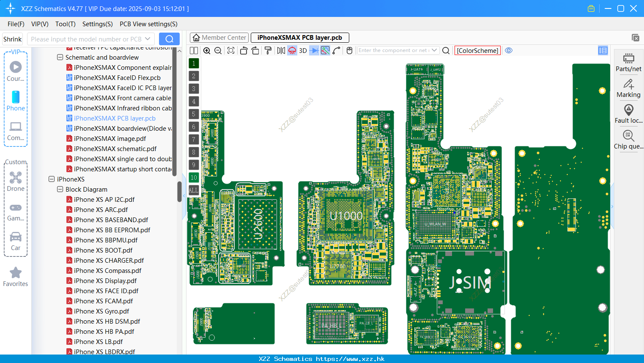Click the blue model search button
The width and height of the screenshot is (644, 363).
(x=169, y=39)
